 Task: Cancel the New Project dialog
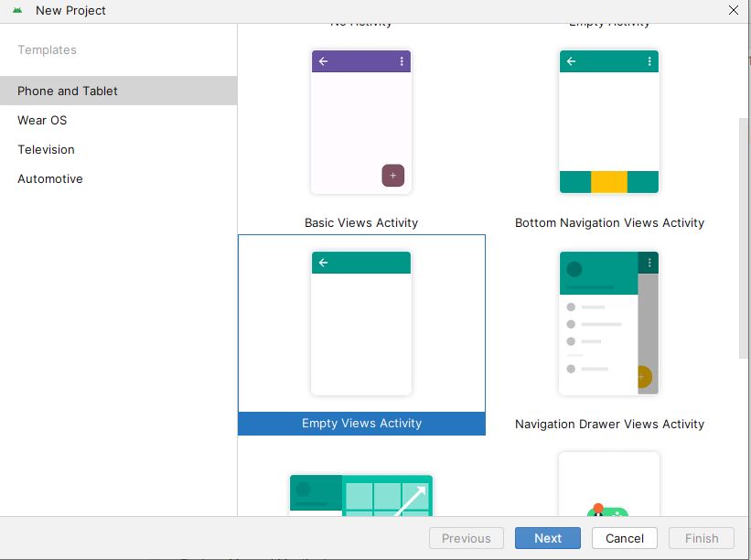tap(624, 538)
